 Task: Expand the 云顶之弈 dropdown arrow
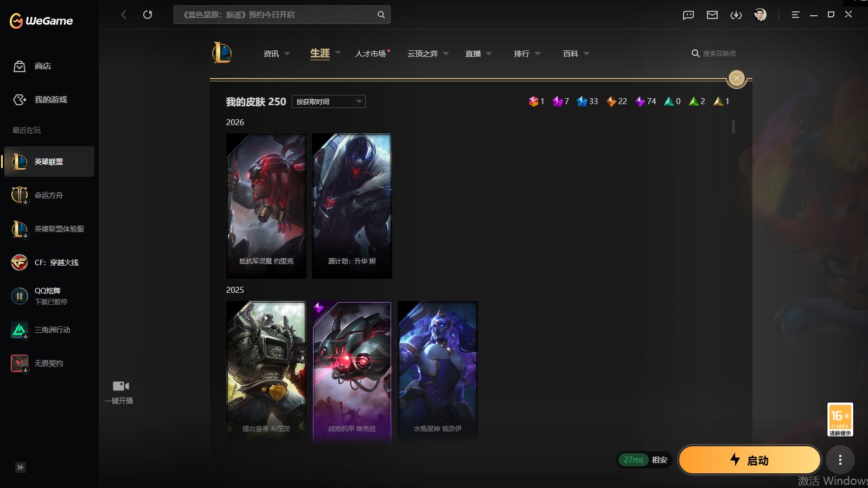[x=446, y=54]
